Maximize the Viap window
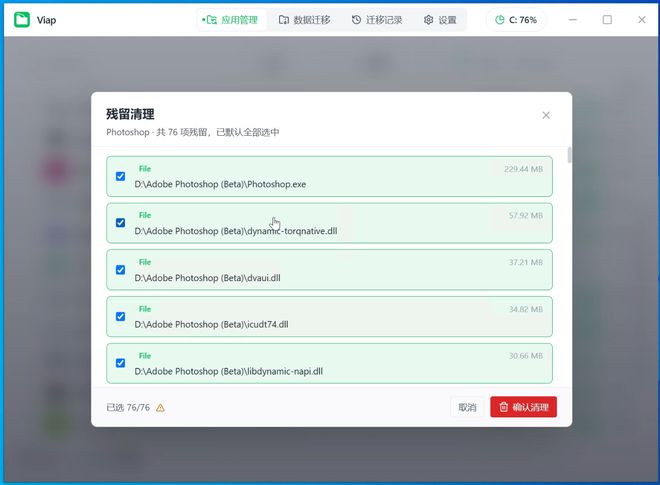Screen dimensions: 660x485 point(607,20)
